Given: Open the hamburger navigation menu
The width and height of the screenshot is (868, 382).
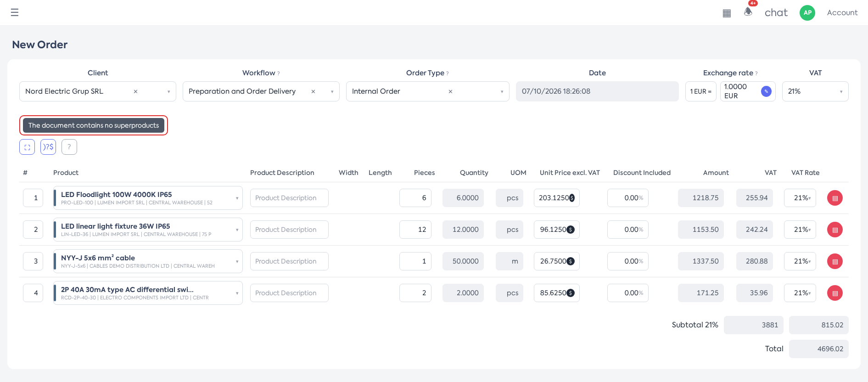Looking at the screenshot, I should [x=15, y=12].
